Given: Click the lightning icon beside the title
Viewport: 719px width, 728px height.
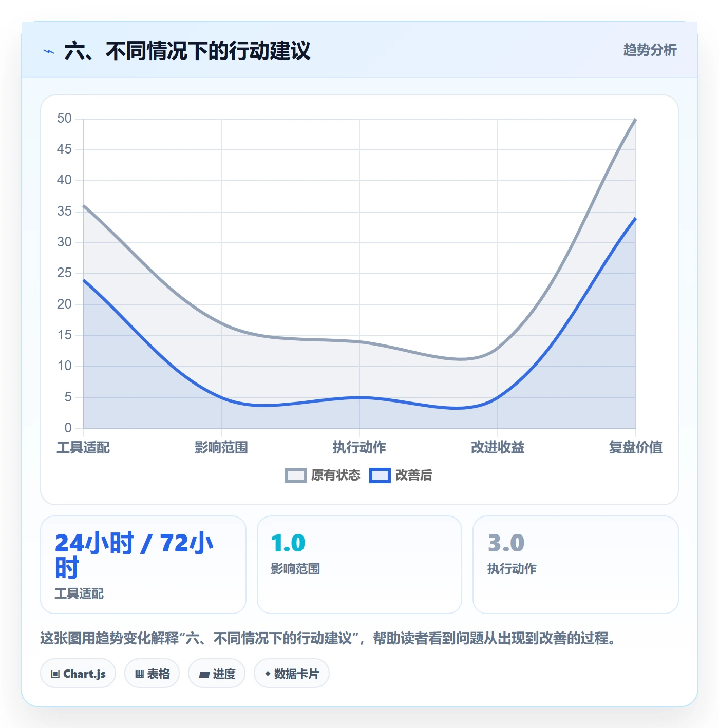Looking at the screenshot, I should point(49,51).
